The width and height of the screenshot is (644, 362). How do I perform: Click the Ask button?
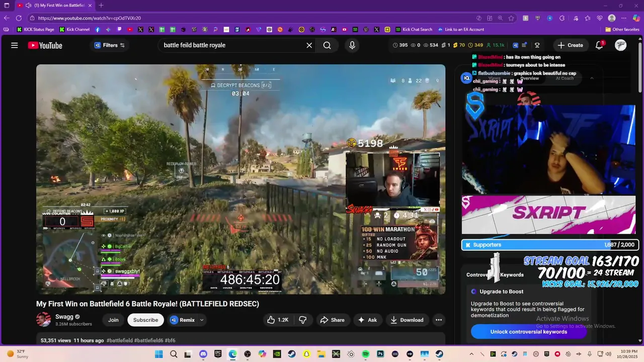(x=367, y=320)
